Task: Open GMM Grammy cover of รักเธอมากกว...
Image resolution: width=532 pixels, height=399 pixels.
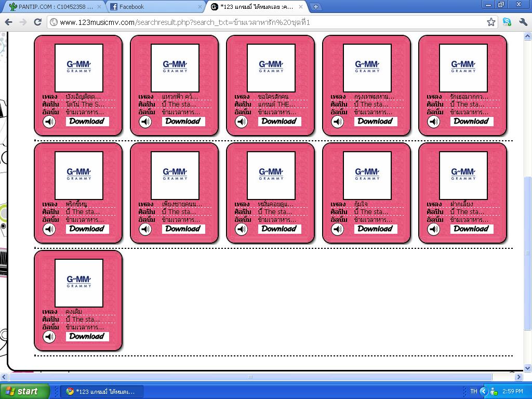Action: click(x=463, y=68)
